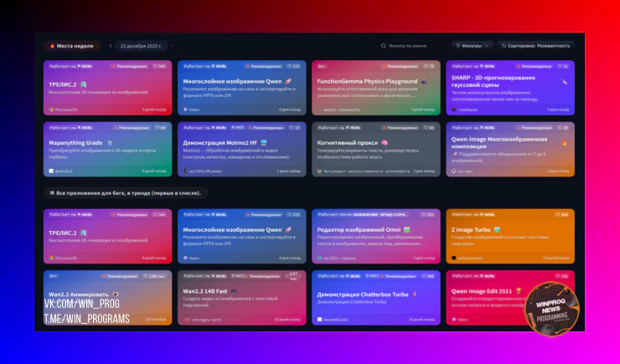Click the Рекомендуемые badge on Qwen-Image Многоизображенная card
Image resolution: width=620 pixels, height=364 pixels.
(x=532, y=127)
